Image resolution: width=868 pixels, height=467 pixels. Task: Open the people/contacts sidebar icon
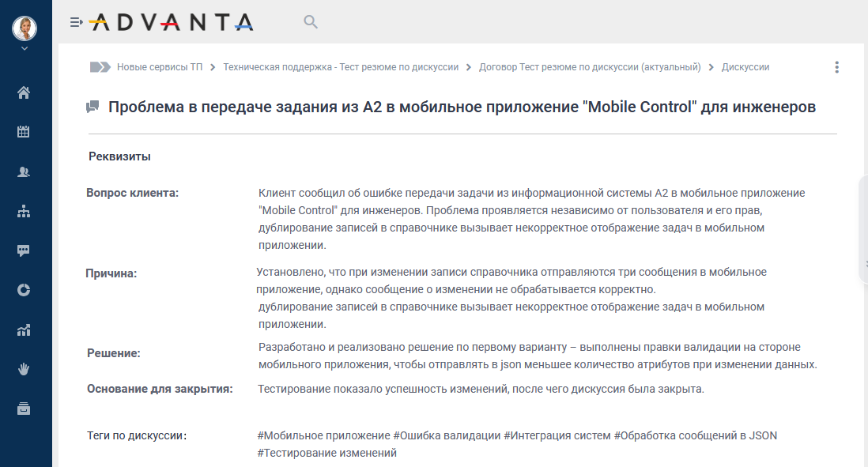click(24, 171)
